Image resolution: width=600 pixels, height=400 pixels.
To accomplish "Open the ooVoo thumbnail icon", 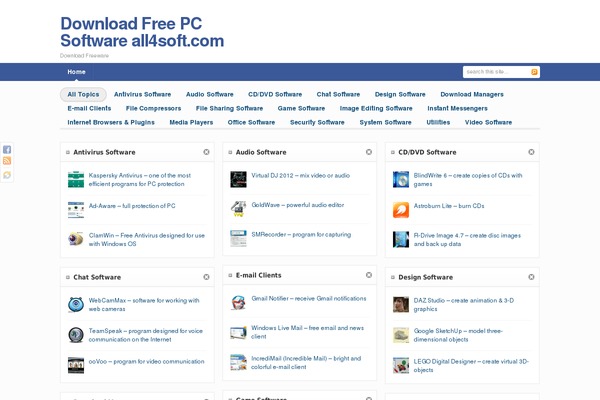I will (76, 365).
